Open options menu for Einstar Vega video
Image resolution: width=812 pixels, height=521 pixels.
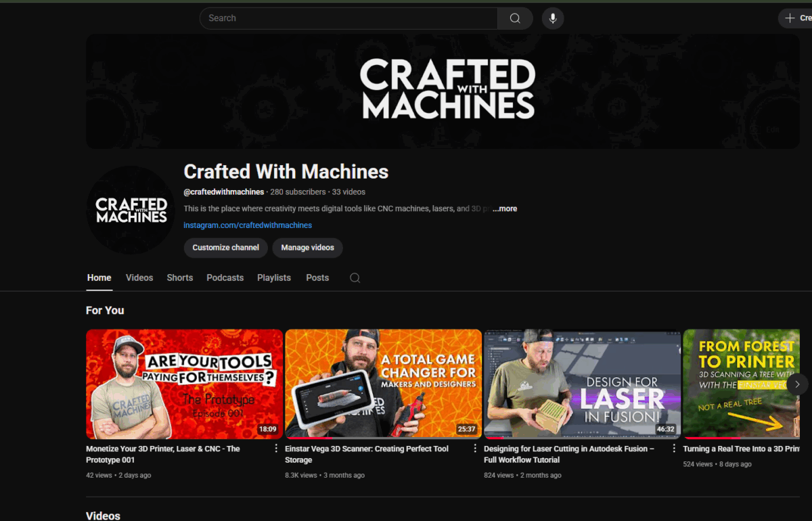click(475, 449)
